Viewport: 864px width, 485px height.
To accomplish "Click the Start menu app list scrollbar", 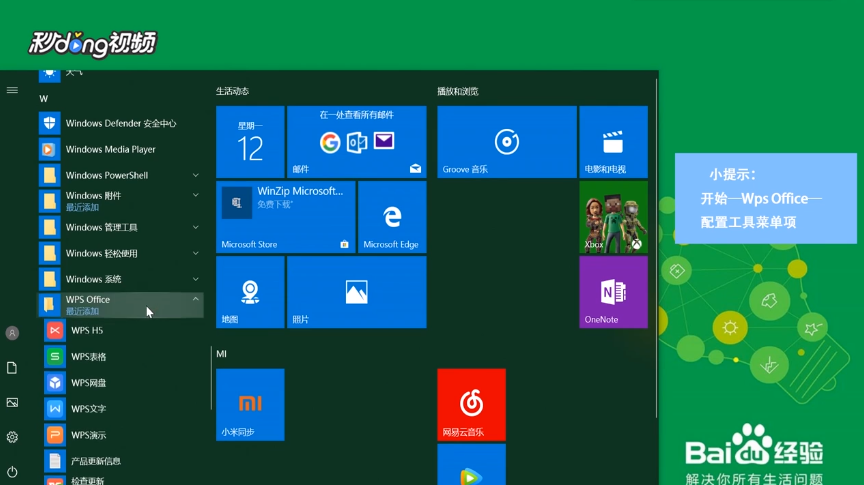I will (211, 378).
